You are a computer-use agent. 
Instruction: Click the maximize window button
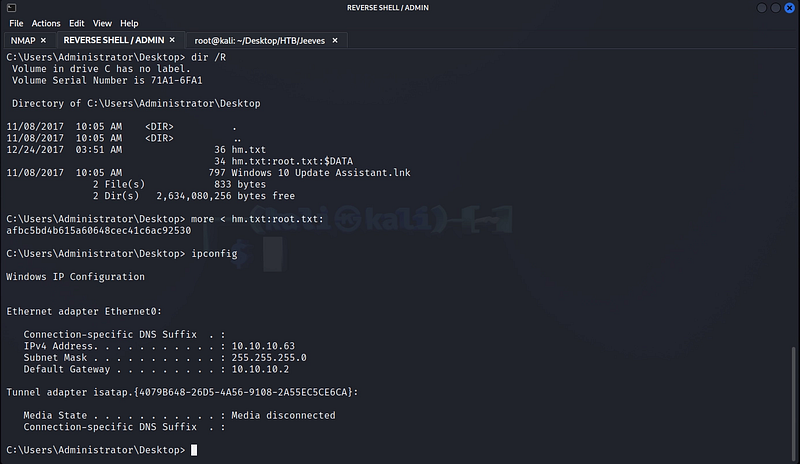[x=776, y=8]
